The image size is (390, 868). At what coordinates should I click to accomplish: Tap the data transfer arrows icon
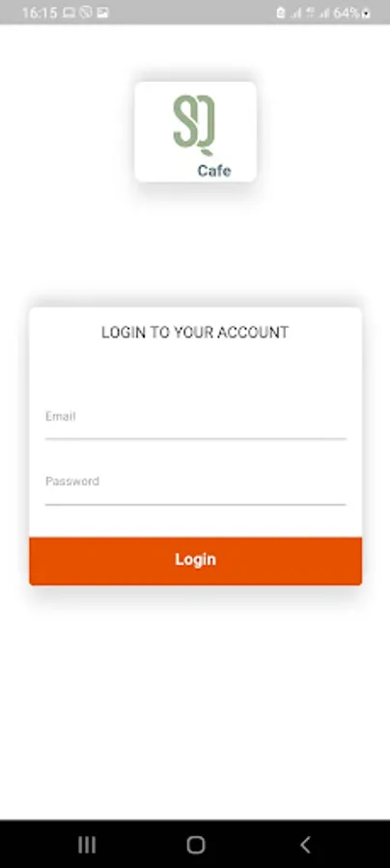point(310,13)
